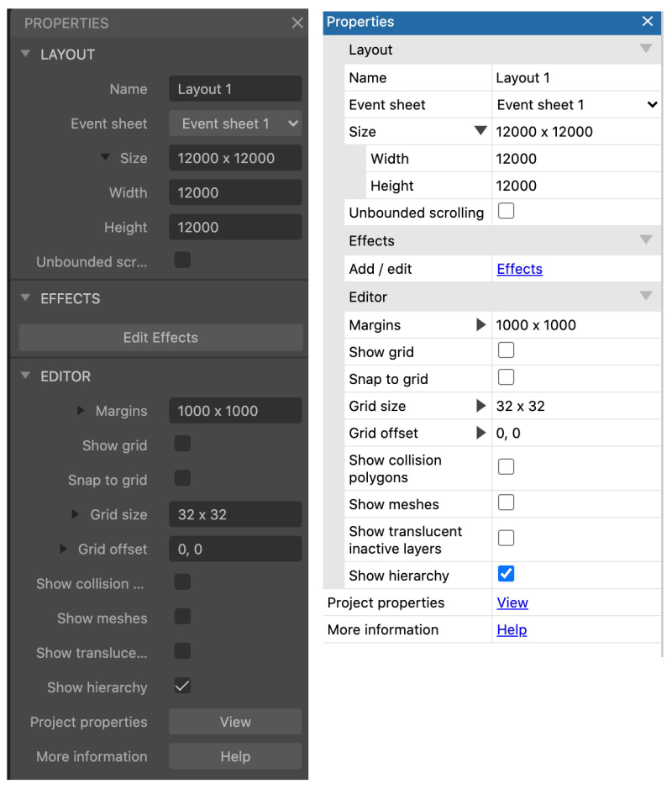Screen dimensions: 672x789
Task: Edit Grid offset field in dark panel
Action: pos(235,549)
